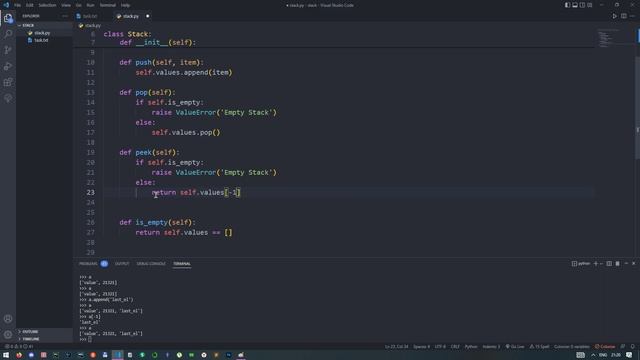Switch to the DEBUG CONSOLE tab

(x=151, y=264)
